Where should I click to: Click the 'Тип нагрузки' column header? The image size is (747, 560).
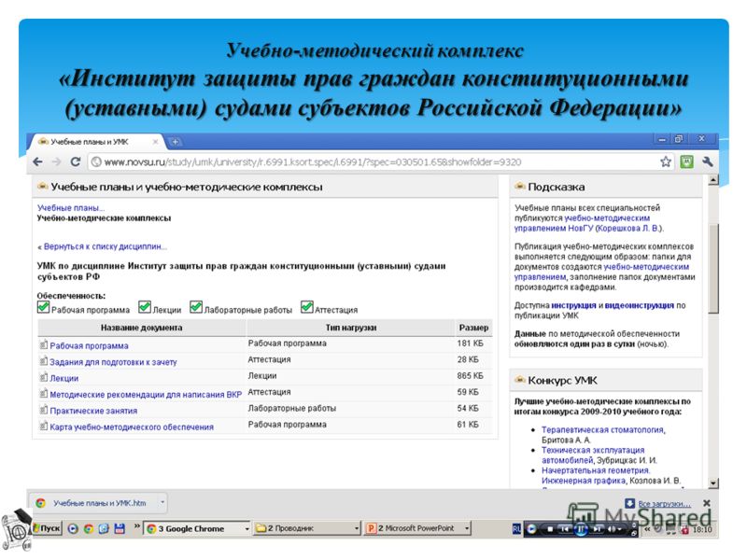[x=351, y=328]
